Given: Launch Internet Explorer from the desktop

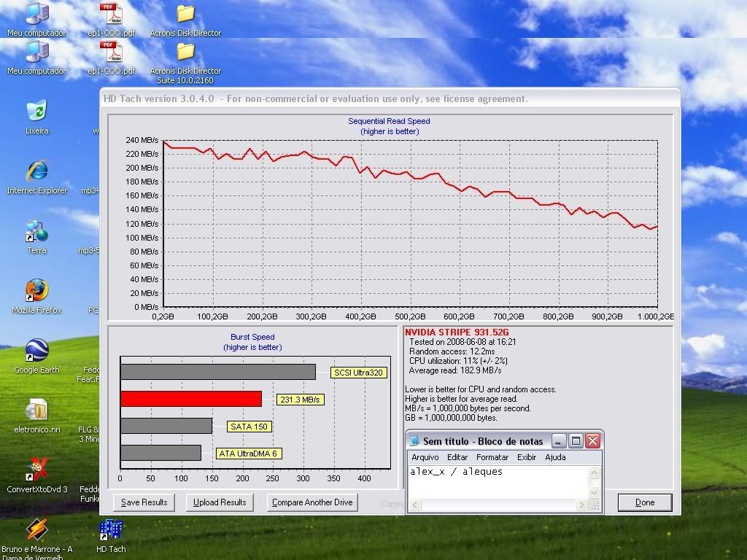Looking at the screenshot, I should (36, 172).
